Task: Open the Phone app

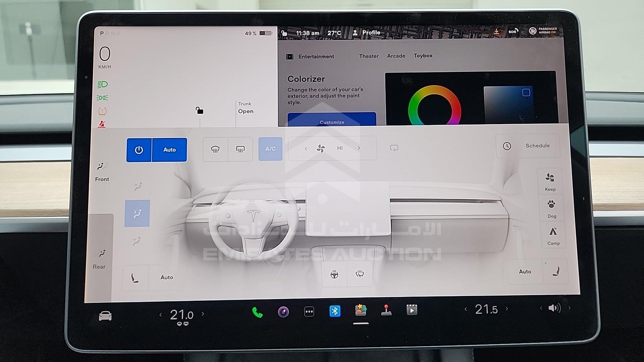Action: pos(257,313)
